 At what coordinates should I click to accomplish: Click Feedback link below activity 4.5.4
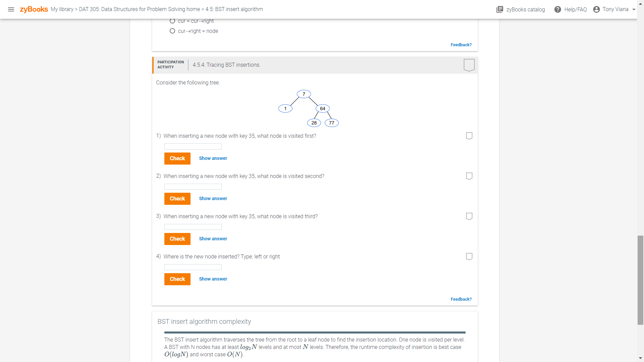461,299
